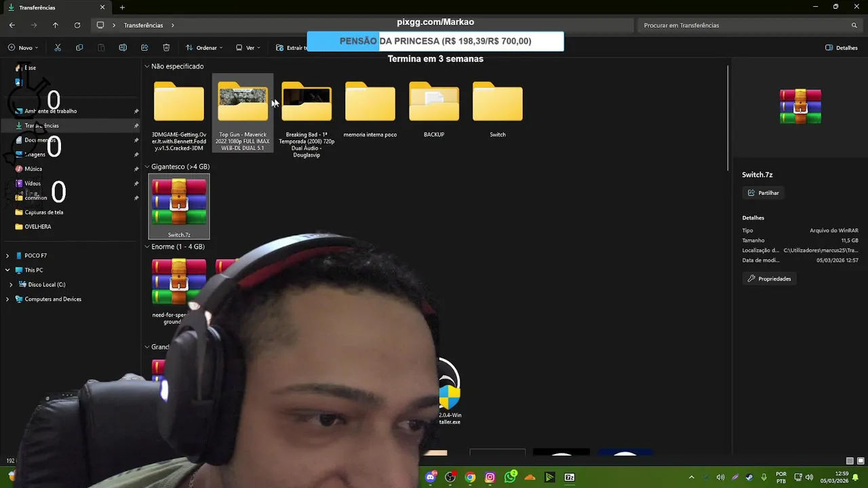Screen dimensions: 868x488
Task: Unpin Ambiente de trabalho from quick access
Action: [136, 111]
